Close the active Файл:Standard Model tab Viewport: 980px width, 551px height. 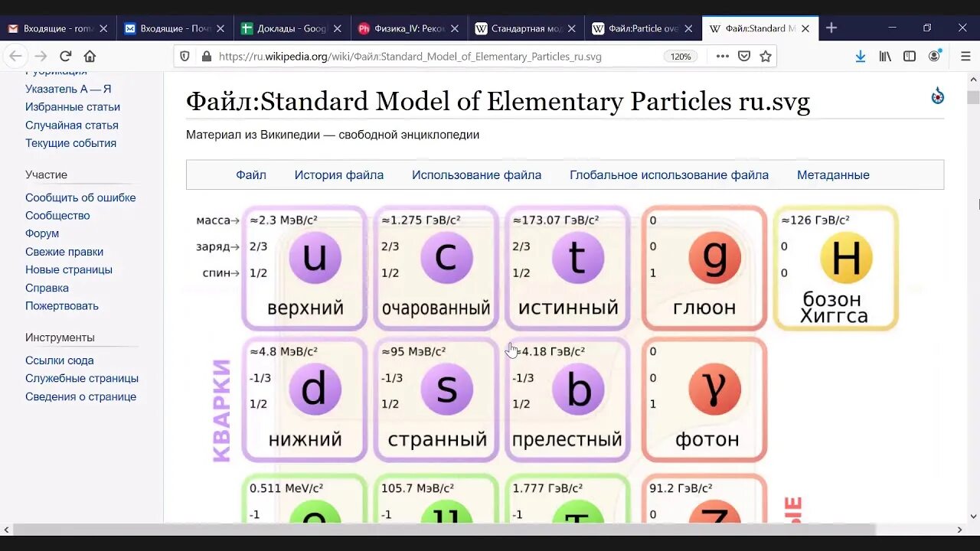point(805,28)
